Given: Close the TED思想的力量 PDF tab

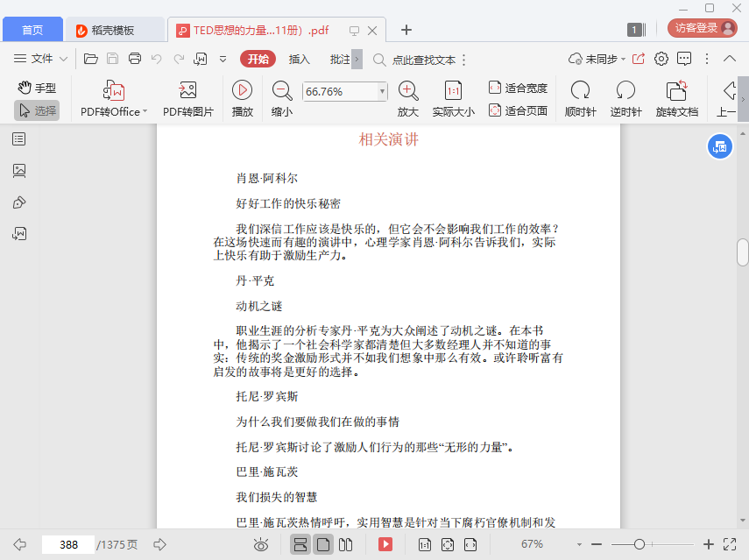Looking at the screenshot, I should tap(372, 31).
